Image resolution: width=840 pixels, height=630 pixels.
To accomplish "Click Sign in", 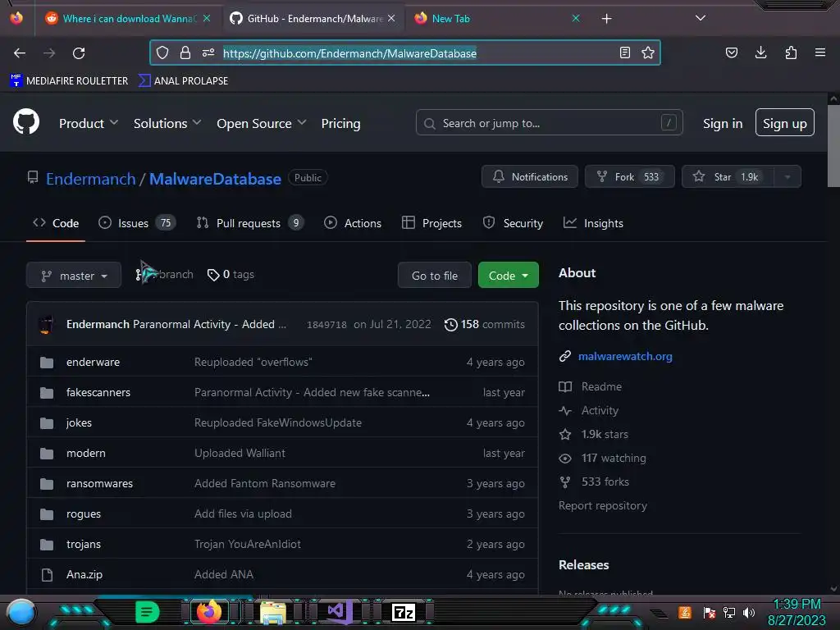I will pos(723,123).
